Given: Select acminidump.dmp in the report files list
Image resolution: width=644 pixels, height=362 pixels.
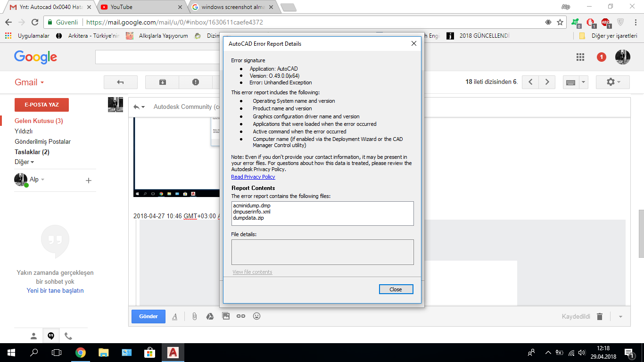Looking at the screenshot, I should click(252, 206).
